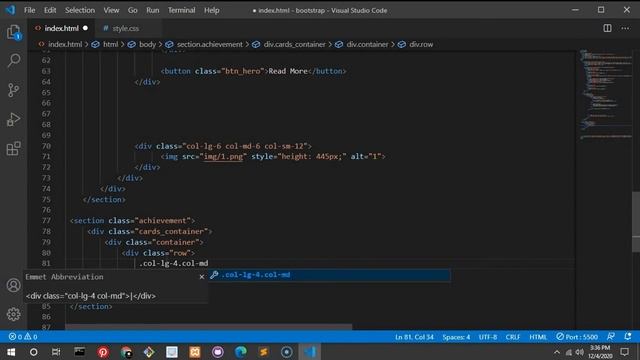Open Task View on the taskbar

coord(56,352)
